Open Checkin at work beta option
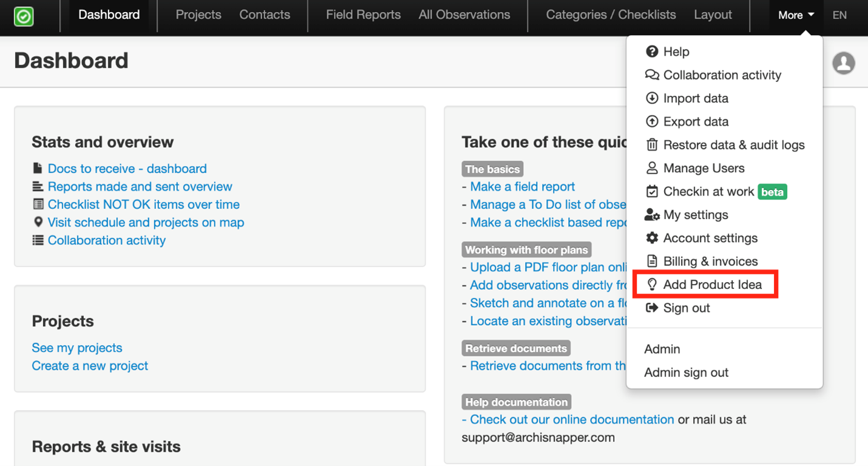868x466 pixels. pyautogui.click(x=708, y=192)
